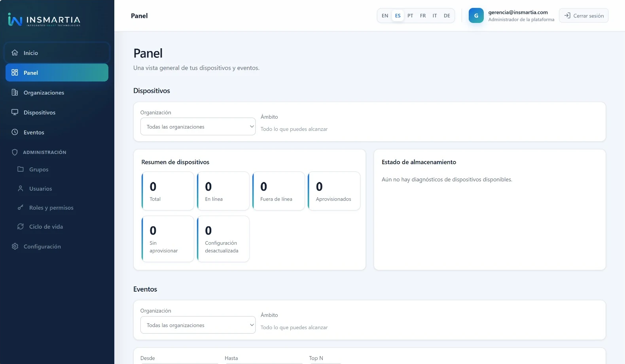Click the Configuración gear icon

click(15, 246)
